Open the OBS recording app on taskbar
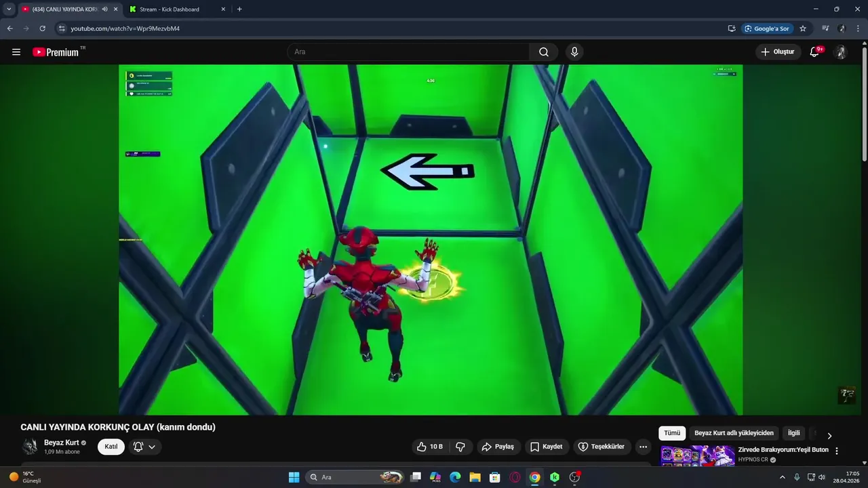The height and width of the screenshot is (488, 868). tap(575, 477)
